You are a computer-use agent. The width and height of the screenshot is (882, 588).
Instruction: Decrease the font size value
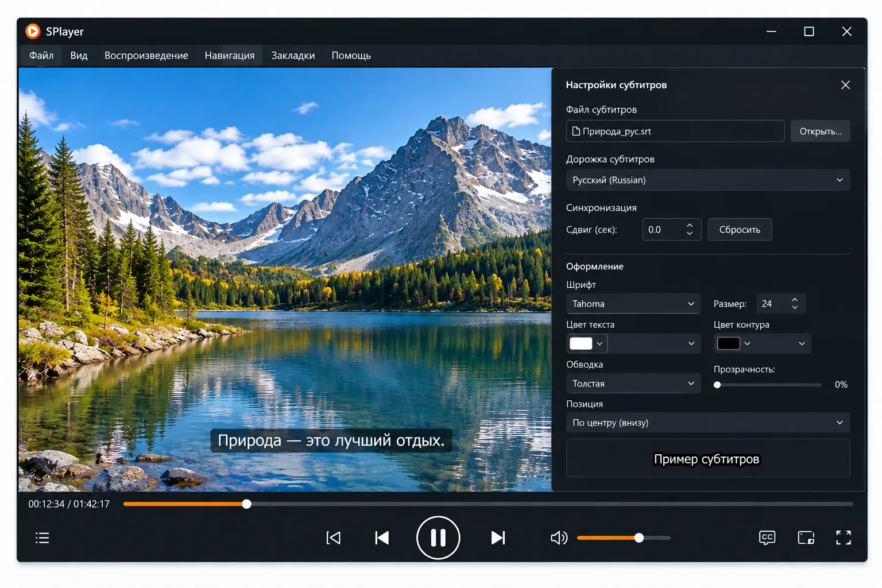(795, 308)
